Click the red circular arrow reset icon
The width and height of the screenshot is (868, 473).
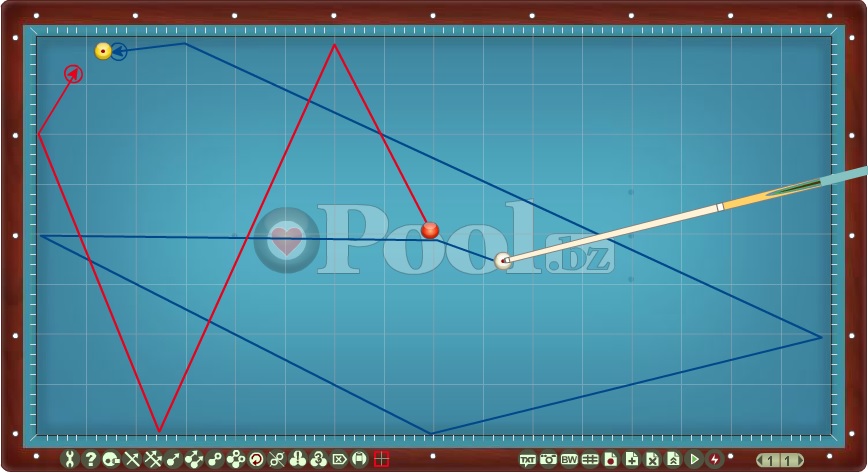(256, 459)
